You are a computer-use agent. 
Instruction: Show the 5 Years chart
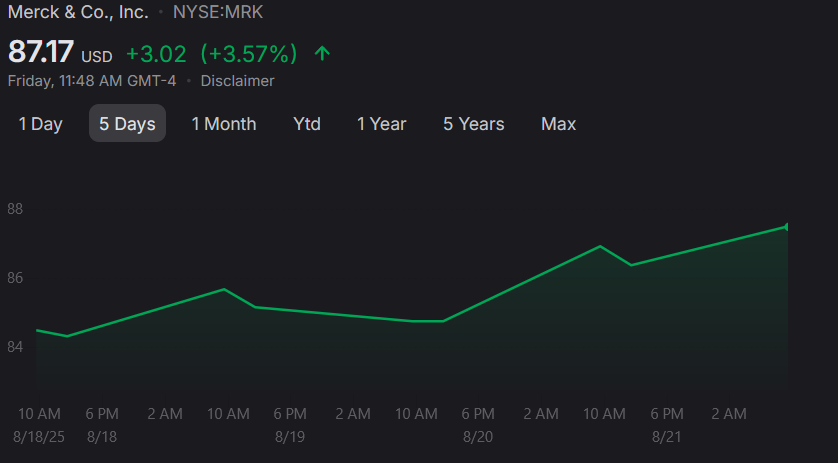pos(474,124)
